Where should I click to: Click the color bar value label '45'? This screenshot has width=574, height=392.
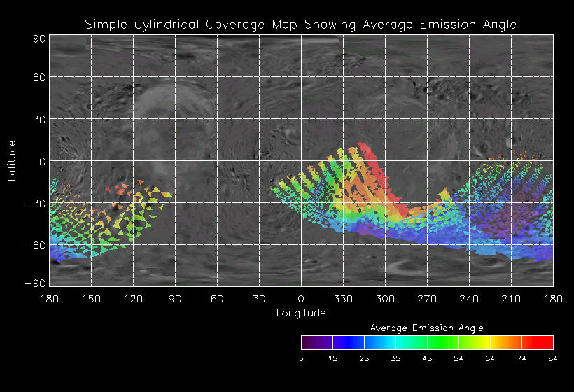427,358
